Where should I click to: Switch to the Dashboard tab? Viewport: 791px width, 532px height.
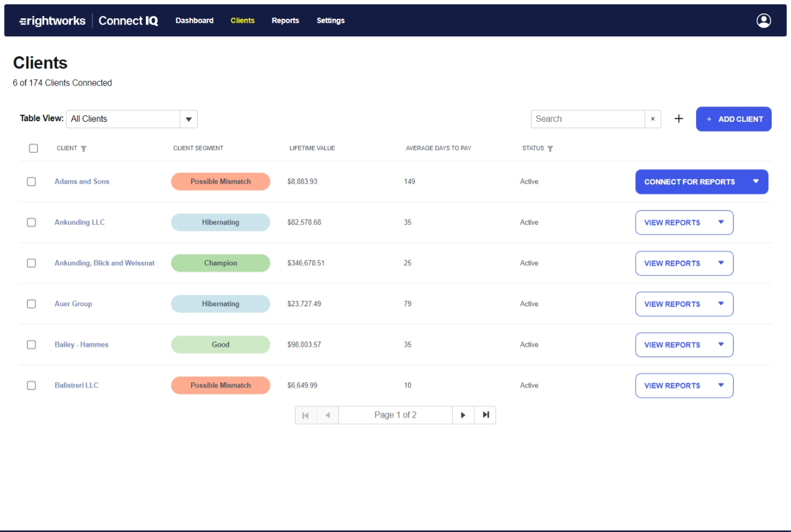point(194,20)
